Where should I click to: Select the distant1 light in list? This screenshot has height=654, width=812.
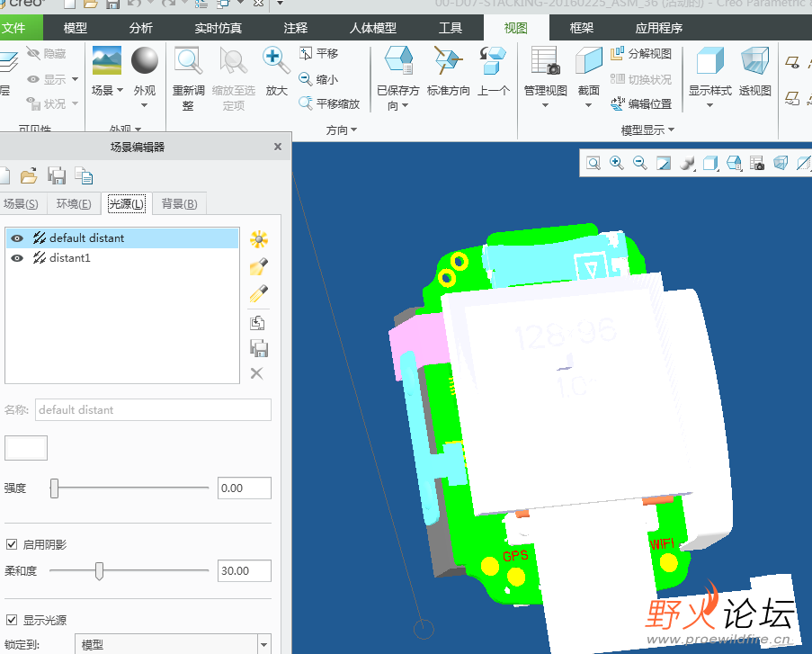tap(70, 258)
